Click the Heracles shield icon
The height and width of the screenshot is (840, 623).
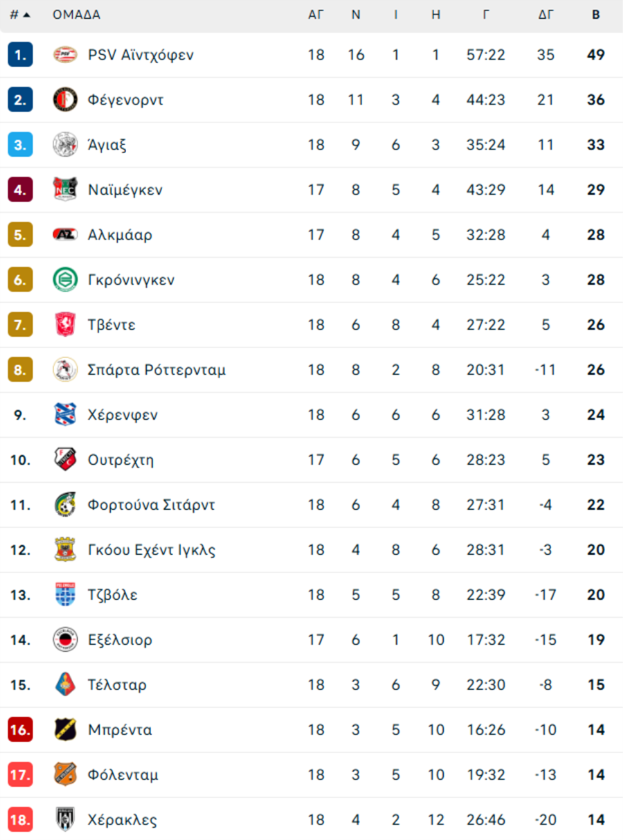[65, 820]
